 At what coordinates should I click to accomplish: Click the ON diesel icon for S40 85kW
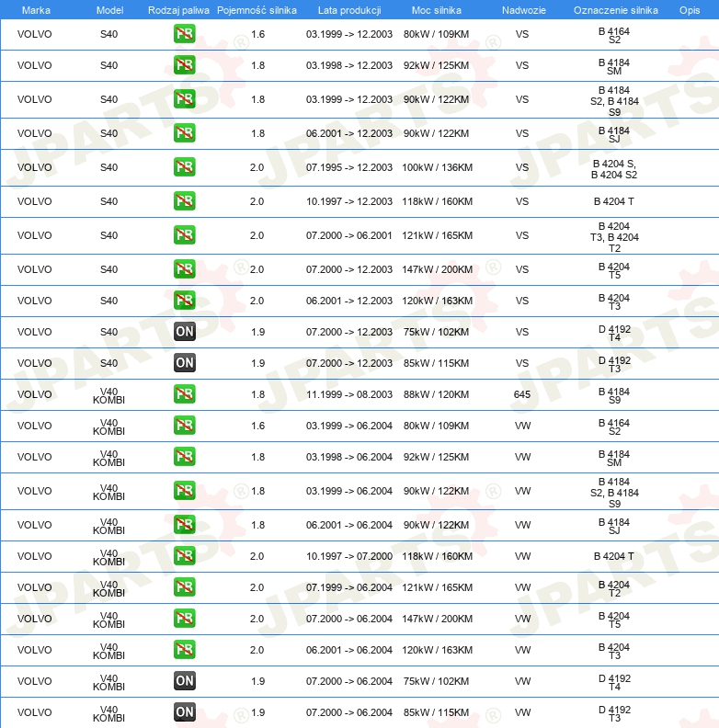pyautogui.click(x=185, y=363)
